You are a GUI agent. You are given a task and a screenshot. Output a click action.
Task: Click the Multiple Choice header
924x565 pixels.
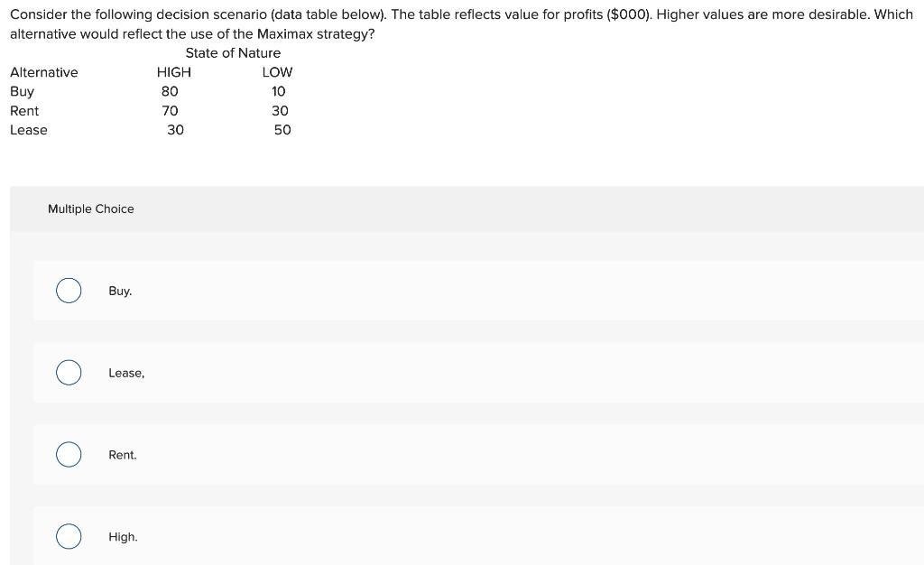90,208
